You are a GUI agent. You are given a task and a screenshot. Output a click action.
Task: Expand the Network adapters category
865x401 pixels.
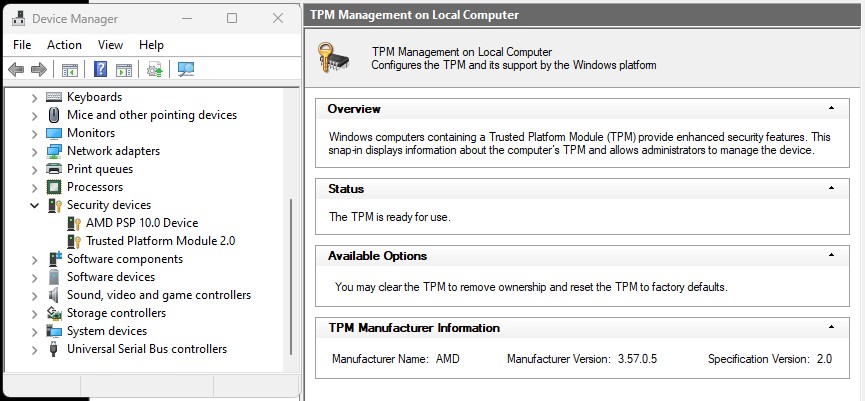pyautogui.click(x=35, y=151)
